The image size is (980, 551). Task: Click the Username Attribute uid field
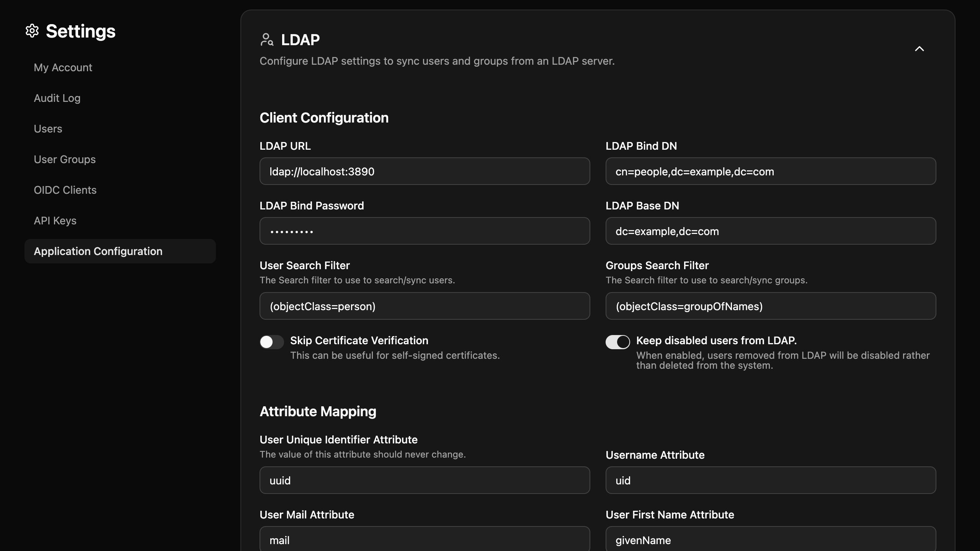769,480
